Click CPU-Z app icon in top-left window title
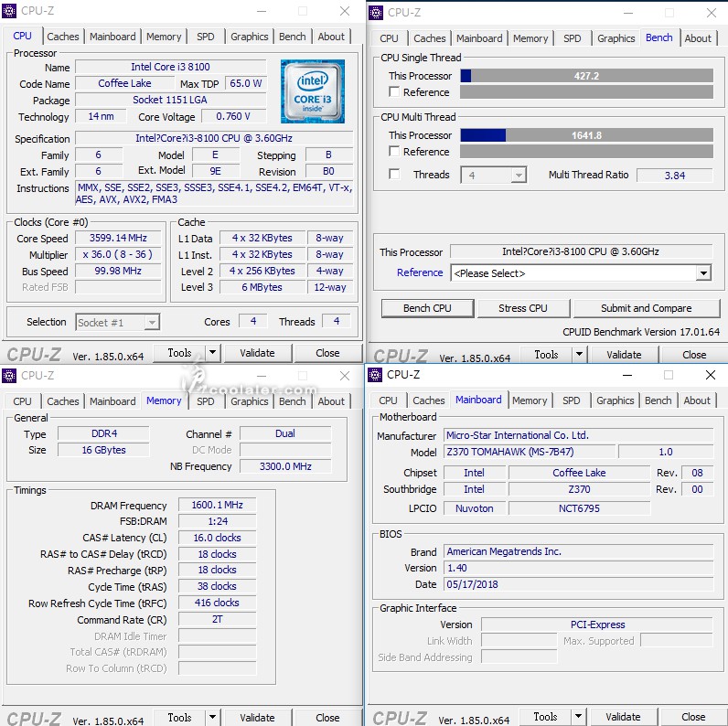The image size is (728, 726). tap(9, 11)
